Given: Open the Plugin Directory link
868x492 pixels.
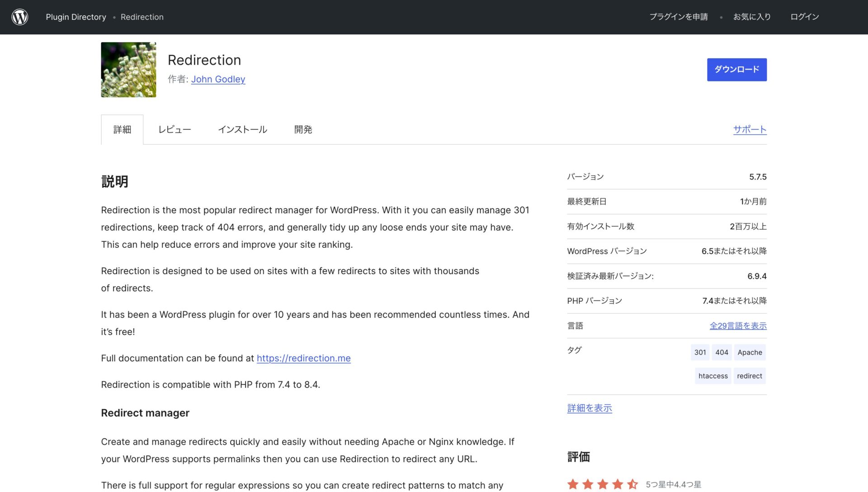Looking at the screenshot, I should (x=76, y=17).
